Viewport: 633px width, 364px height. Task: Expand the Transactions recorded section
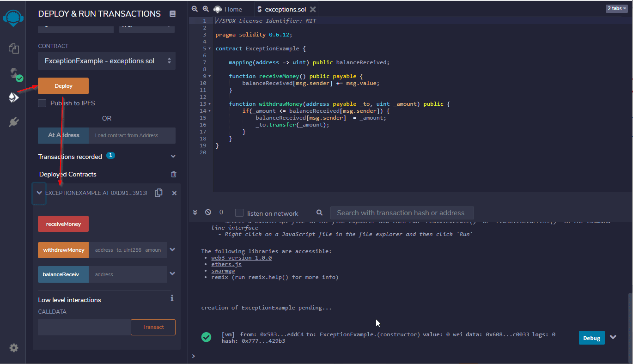pos(173,157)
